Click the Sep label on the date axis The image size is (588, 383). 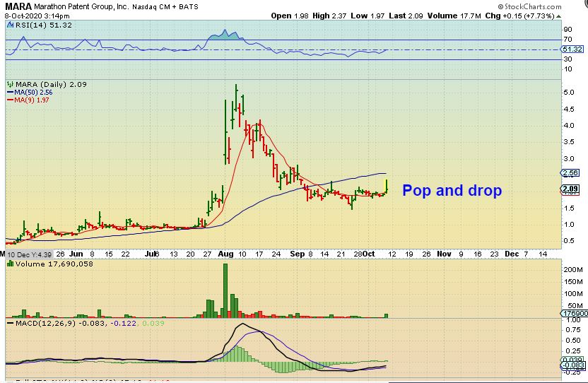click(x=298, y=254)
